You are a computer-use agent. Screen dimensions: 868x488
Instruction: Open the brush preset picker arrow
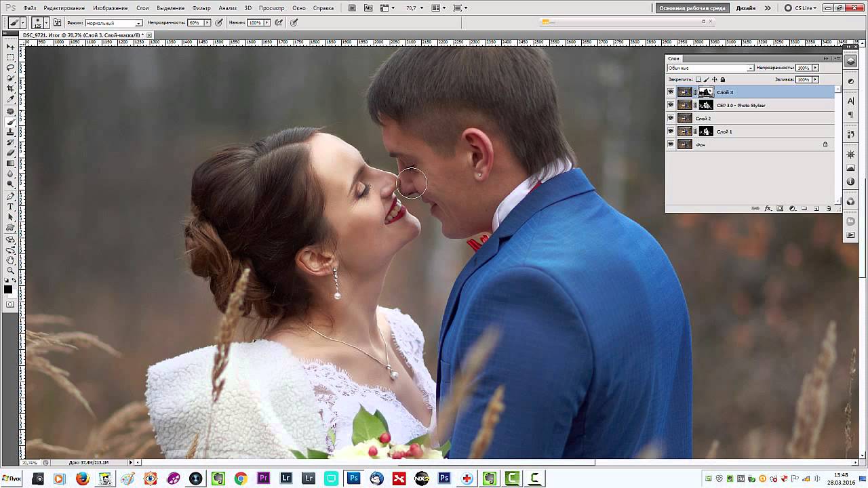pos(46,22)
